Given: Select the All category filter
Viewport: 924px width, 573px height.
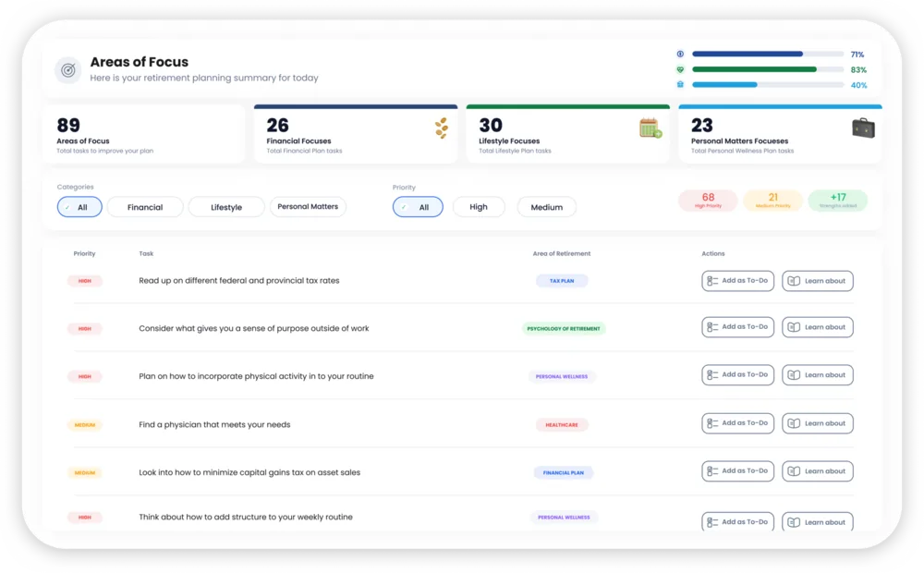Looking at the screenshot, I should click(x=79, y=207).
